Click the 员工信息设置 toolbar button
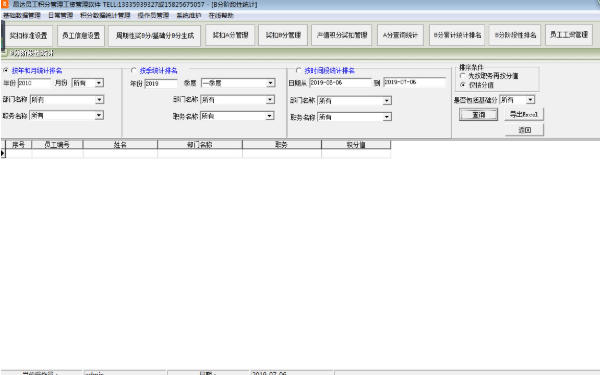Viewport: 600px width, 375px height. coord(81,36)
